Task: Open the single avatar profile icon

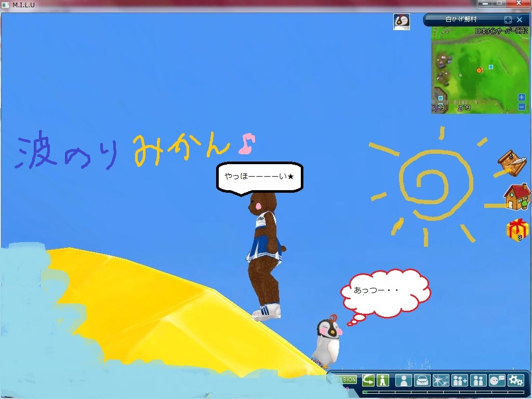Action: [x=404, y=380]
